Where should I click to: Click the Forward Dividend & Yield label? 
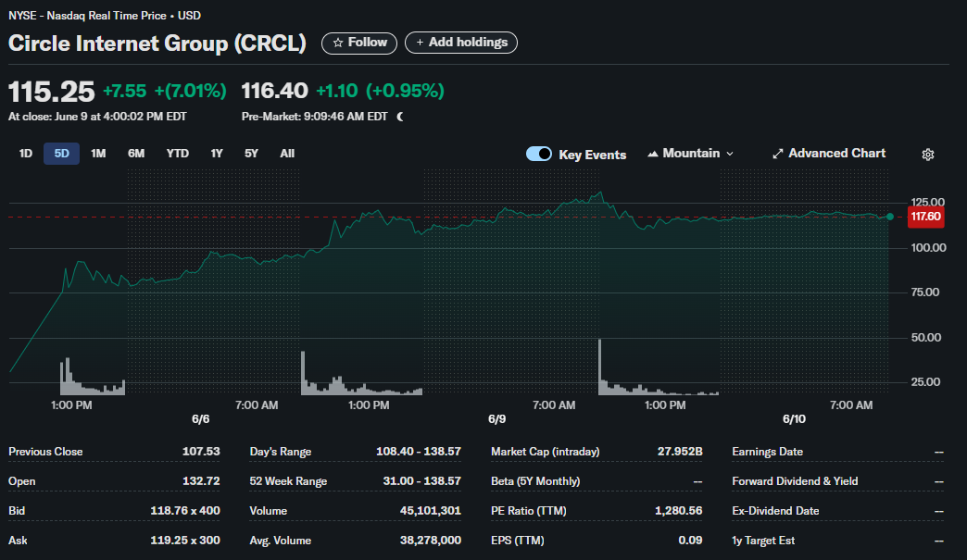point(795,481)
